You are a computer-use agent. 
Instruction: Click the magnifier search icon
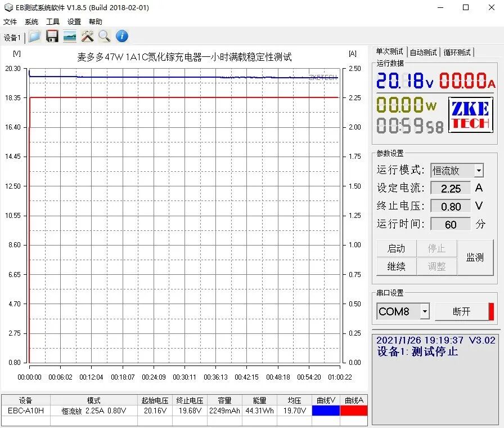(x=104, y=36)
